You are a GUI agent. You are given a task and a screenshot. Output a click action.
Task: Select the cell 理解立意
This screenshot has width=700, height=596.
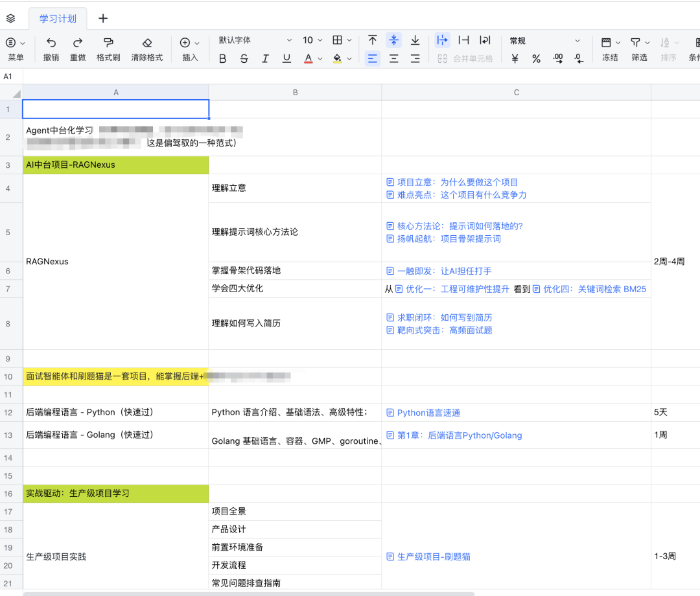coord(295,189)
